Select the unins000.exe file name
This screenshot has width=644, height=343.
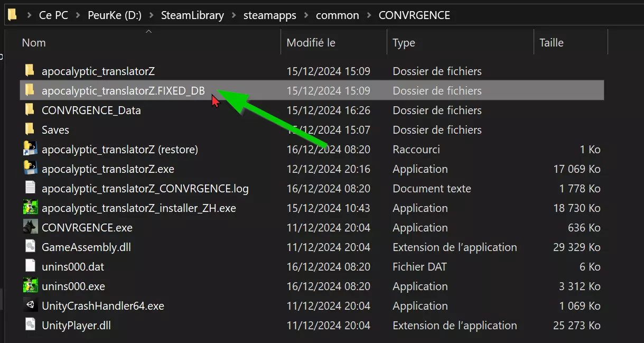[x=73, y=286]
